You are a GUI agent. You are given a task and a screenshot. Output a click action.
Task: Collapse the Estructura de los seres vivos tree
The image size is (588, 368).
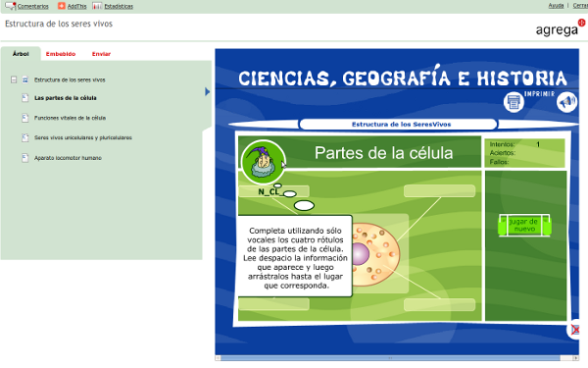click(14, 79)
